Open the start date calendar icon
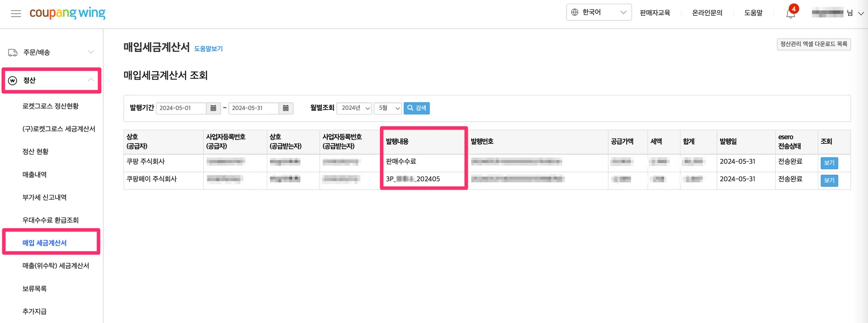The width and height of the screenshot is (868, 323). click(213, 108)
